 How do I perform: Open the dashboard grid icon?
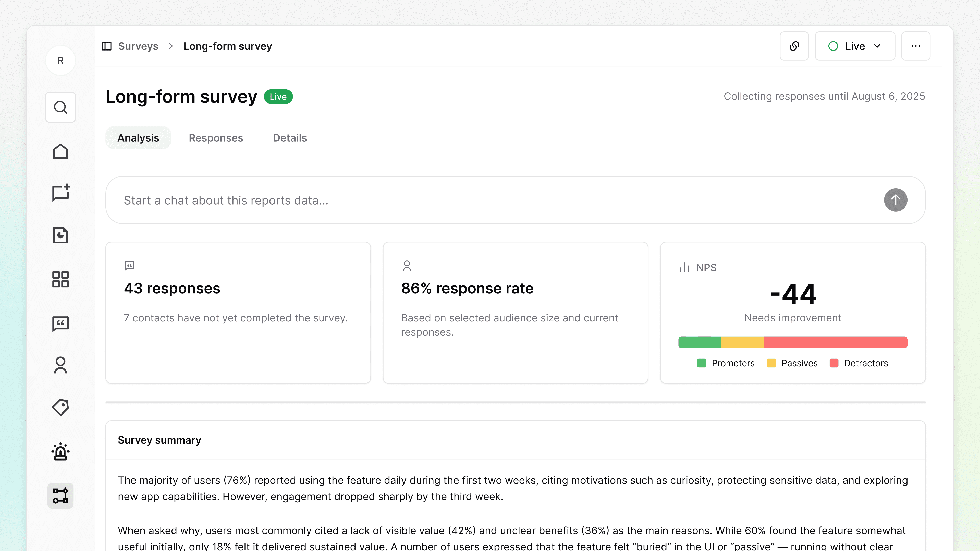click(60, 279)
